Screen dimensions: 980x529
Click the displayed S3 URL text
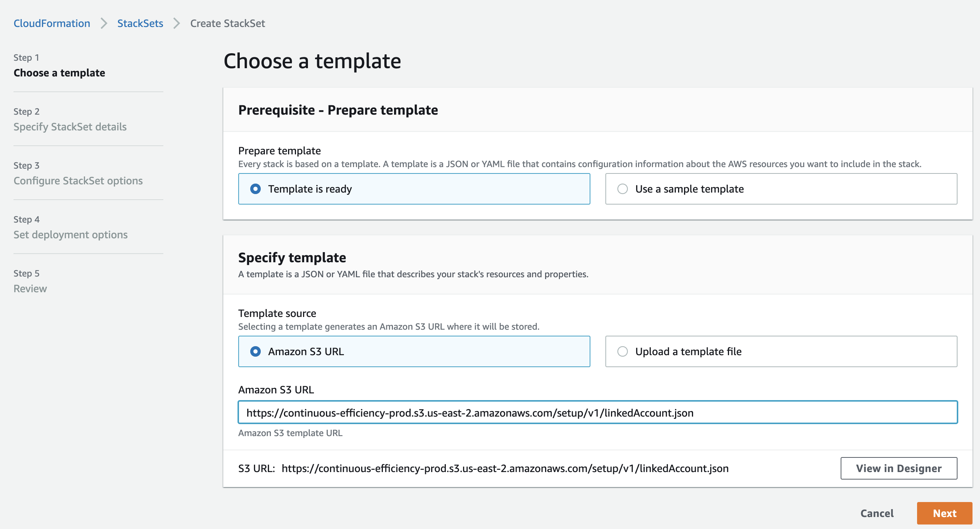tap(505, 468)
